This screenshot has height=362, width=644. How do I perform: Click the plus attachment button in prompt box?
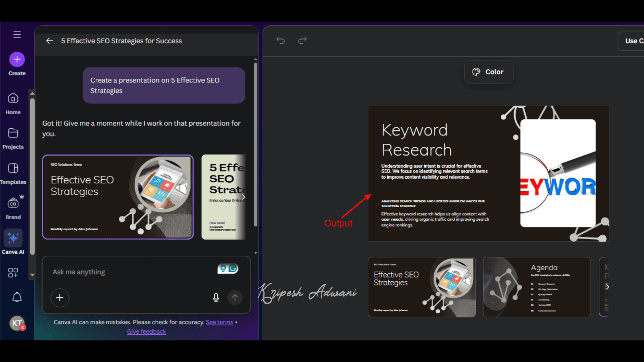pos(60,298)
